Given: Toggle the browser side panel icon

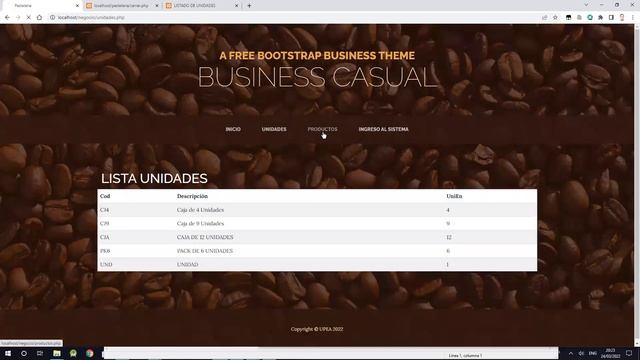Looking at the screenshot, I should pos(611,18).
